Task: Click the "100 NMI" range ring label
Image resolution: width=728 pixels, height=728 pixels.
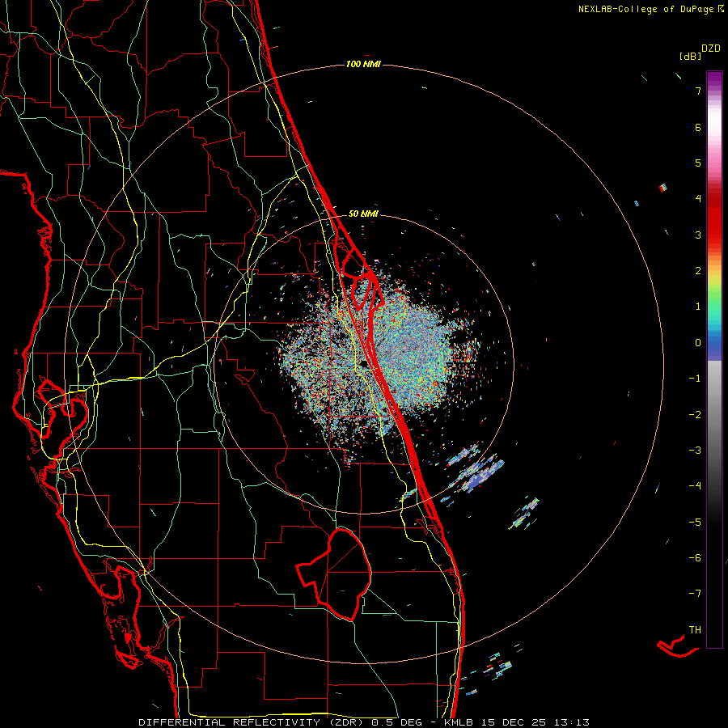Action: tap(363, 64)
